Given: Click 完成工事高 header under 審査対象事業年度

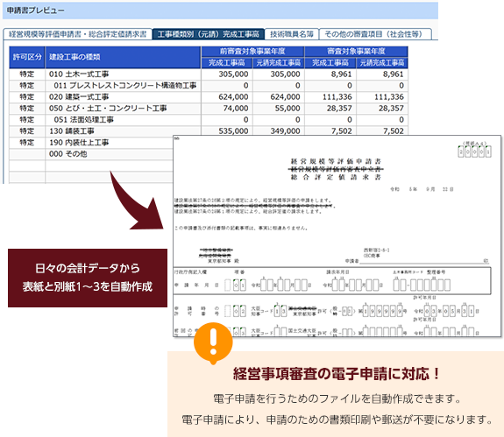Looking at the screenshot, I should [x=330, y=62].
